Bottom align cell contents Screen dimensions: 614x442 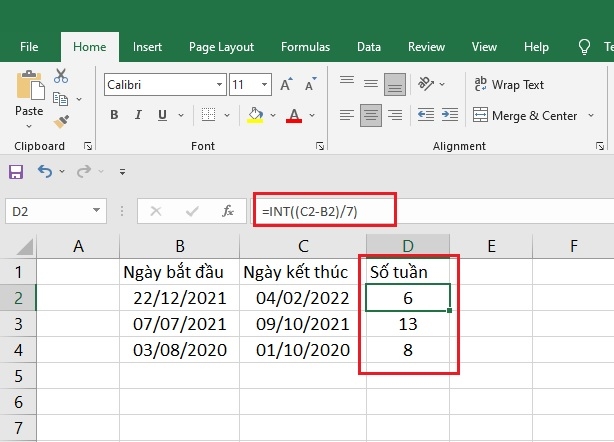(394, 84)
